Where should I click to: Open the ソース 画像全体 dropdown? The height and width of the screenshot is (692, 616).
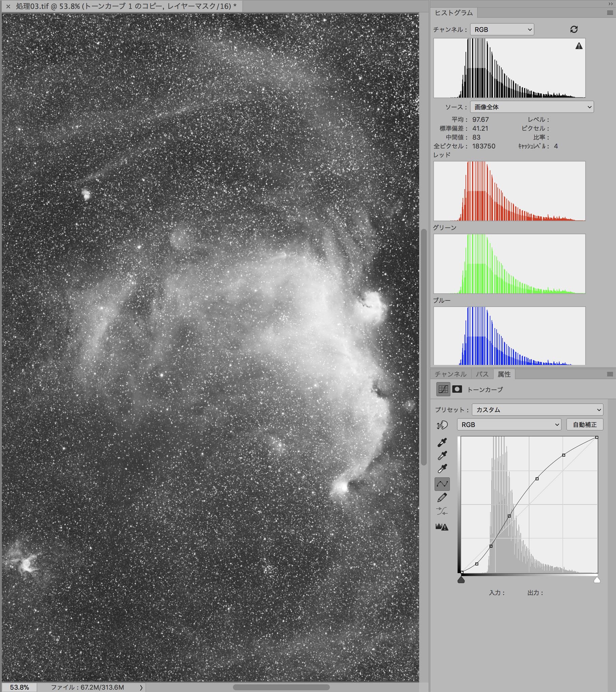531,107
